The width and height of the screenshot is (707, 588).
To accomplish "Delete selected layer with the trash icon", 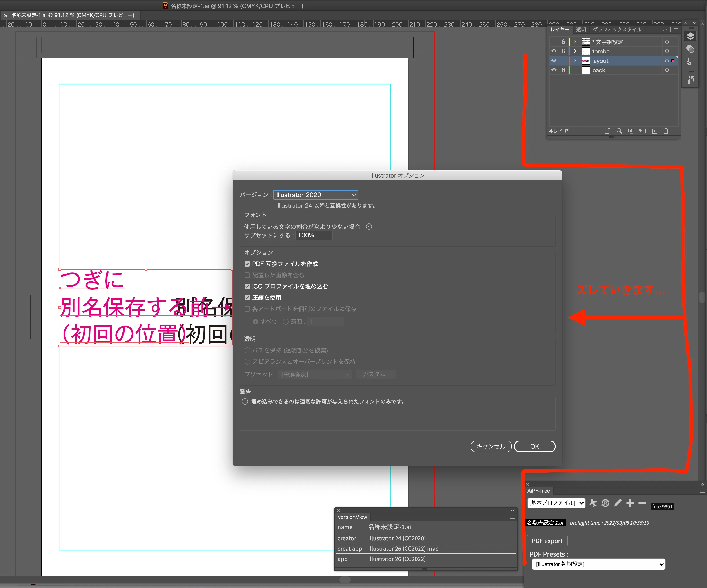I will tap(666, 131).
